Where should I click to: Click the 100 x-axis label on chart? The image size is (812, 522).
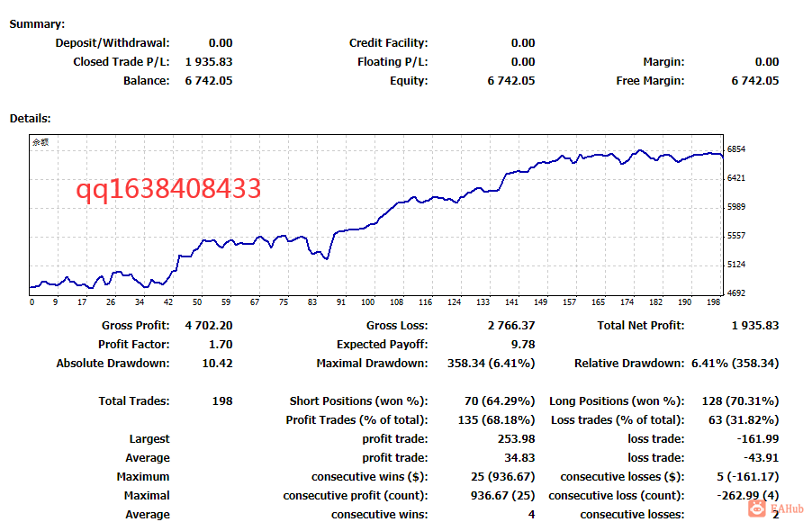coord(367,301)
